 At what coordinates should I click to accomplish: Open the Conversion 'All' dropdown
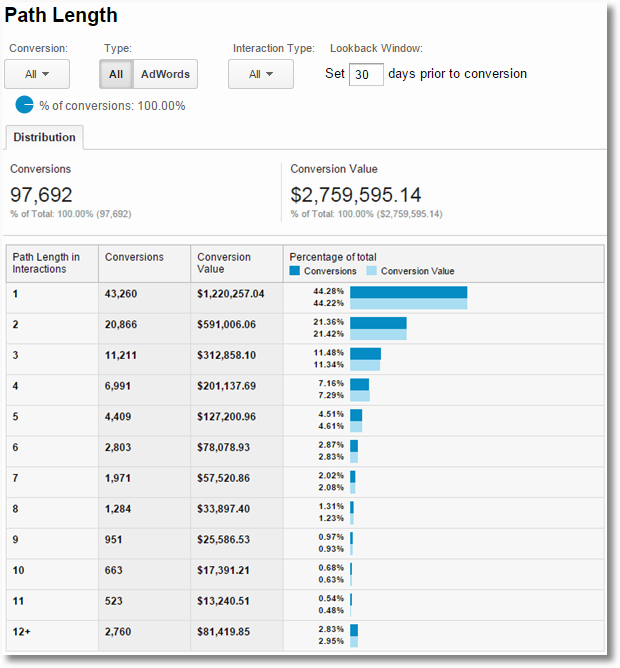tap(37, 74)
